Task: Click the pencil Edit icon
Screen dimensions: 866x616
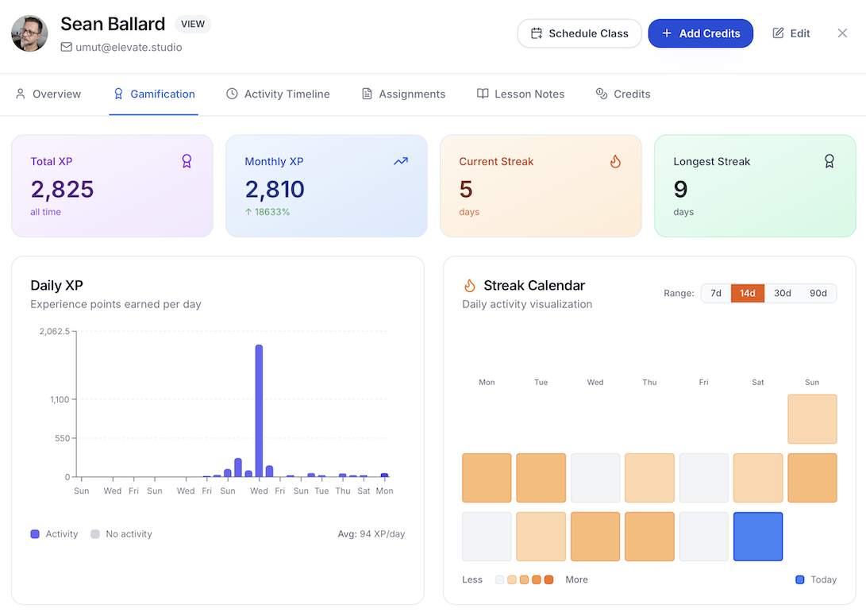Action: [x=778, y=33]
